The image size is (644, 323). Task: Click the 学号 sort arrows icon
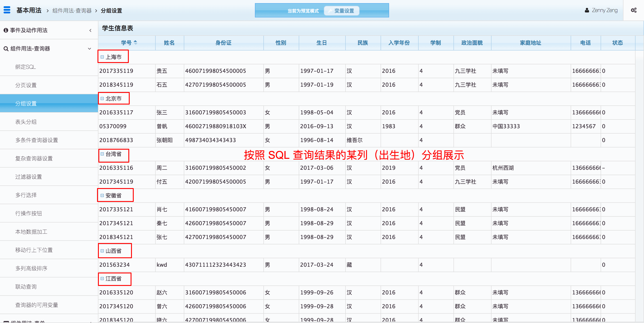pos(136,42)
